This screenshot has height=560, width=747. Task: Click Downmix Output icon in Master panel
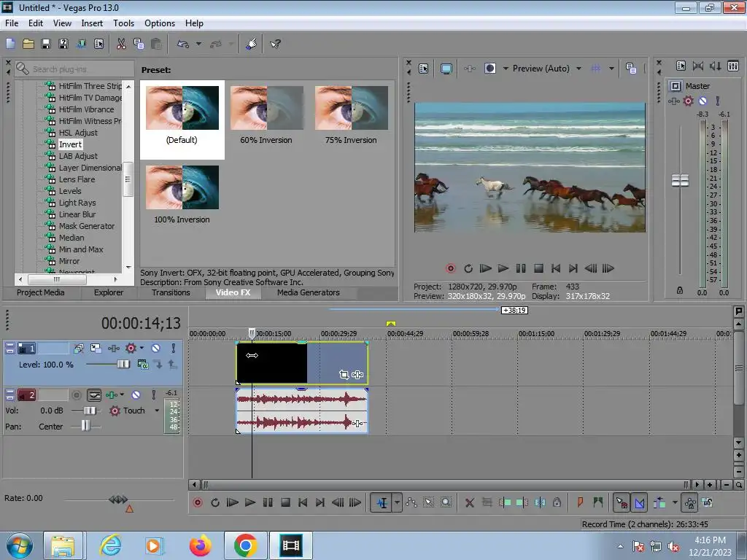[715, 66]
